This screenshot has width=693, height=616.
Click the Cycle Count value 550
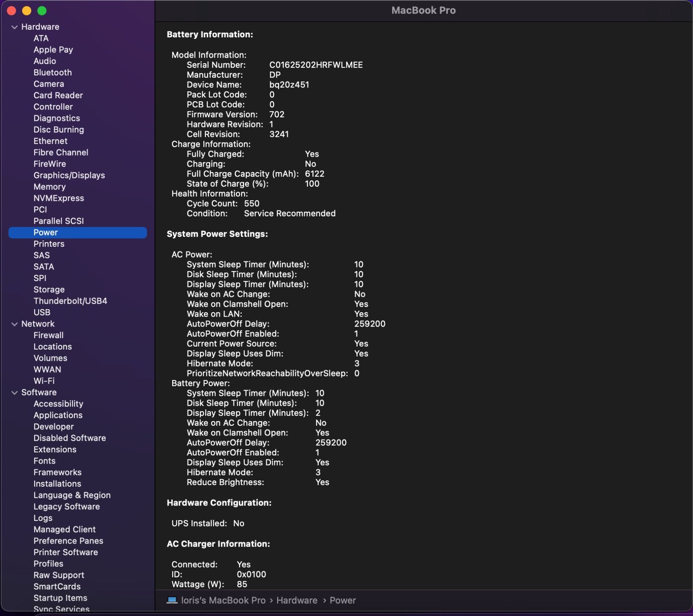[x=252, y=204]
